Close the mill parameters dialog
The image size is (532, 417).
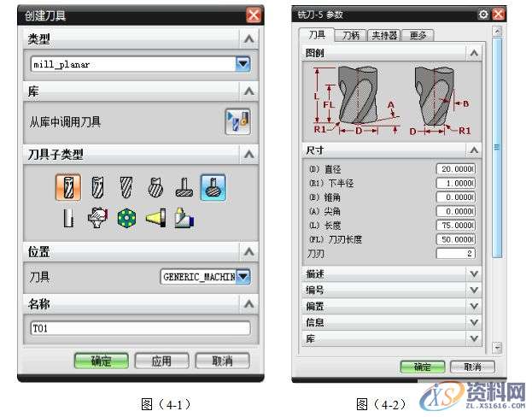tap(498, 15)
